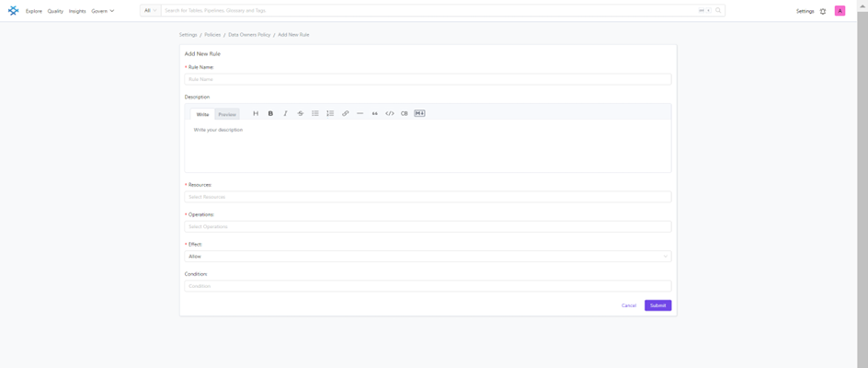The width and height of the screenshot is (868, 368).
Task: Apply strikethrough formatting in editor toolbar
Action: click(x=300, y=114)
